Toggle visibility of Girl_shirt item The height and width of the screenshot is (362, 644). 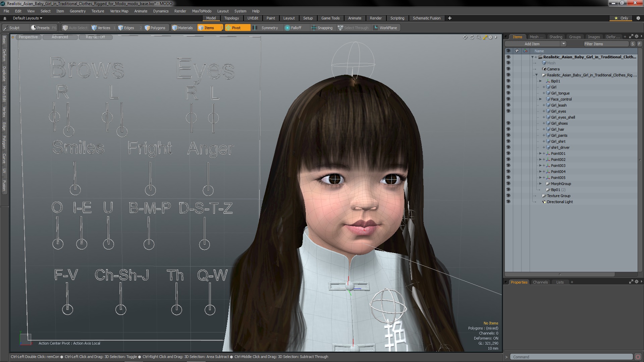[508, 141]
